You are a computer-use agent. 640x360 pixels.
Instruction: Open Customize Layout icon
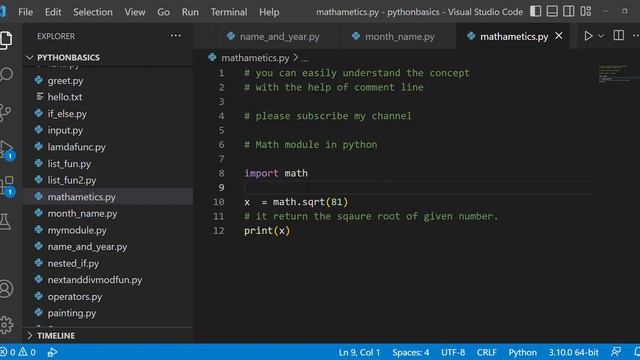[x=586, y=11]
